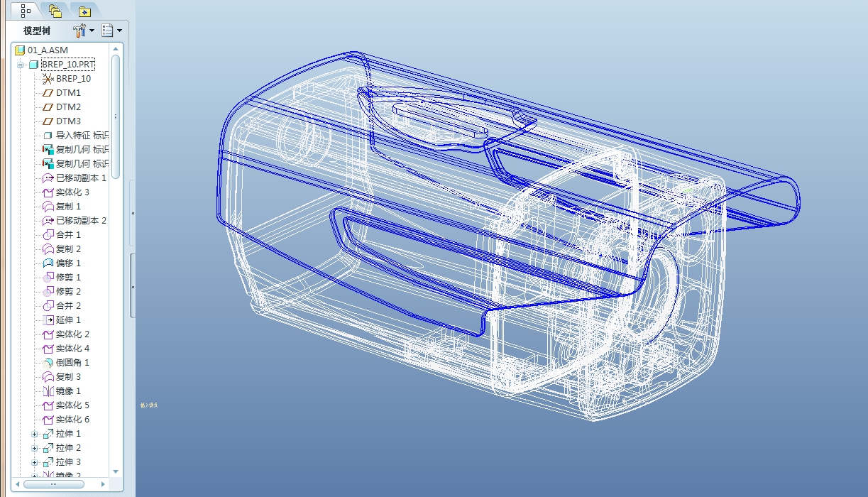Click the 延伸 1 extend icon

pos(48,320)
